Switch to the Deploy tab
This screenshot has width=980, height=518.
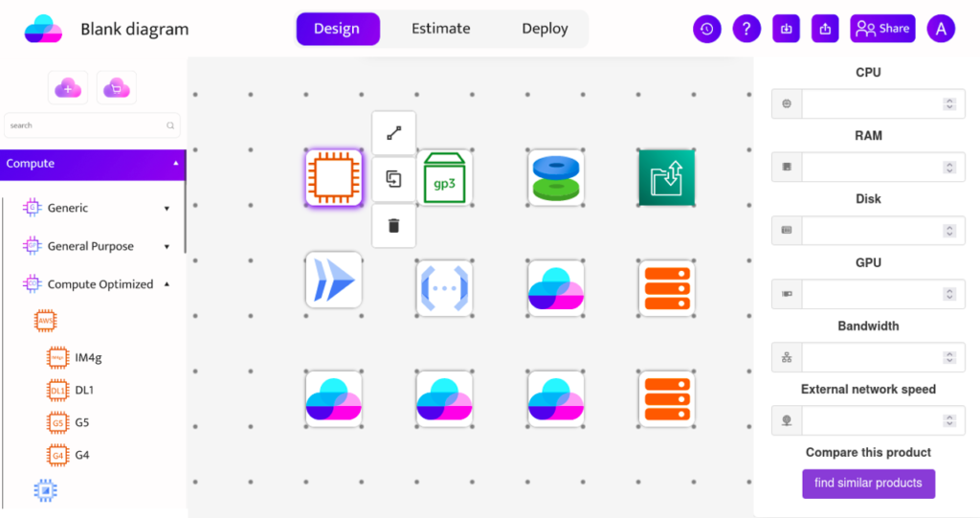(545, 29)
